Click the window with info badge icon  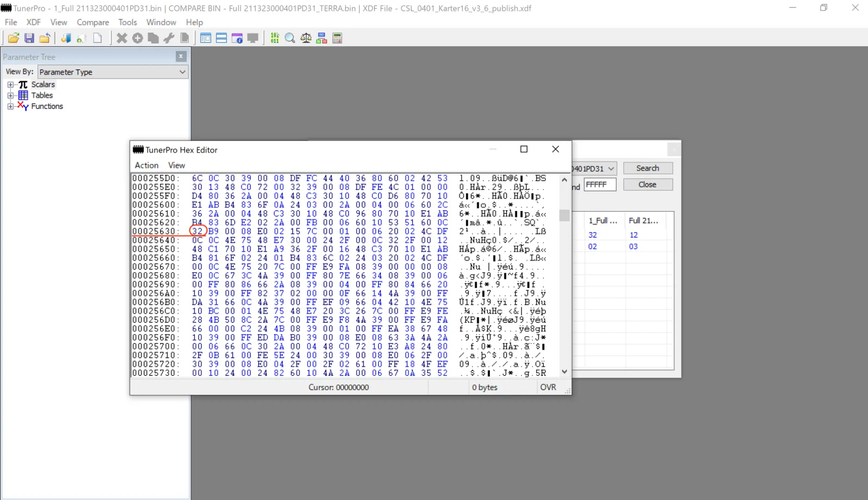[237, 38]
